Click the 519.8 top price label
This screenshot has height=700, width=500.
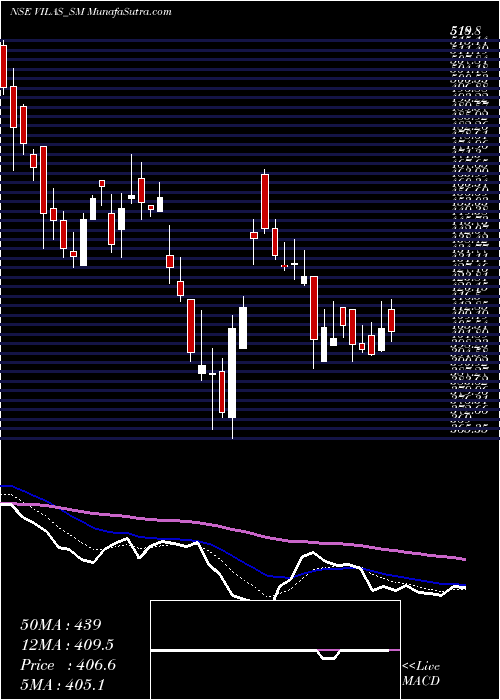point(465,31)
